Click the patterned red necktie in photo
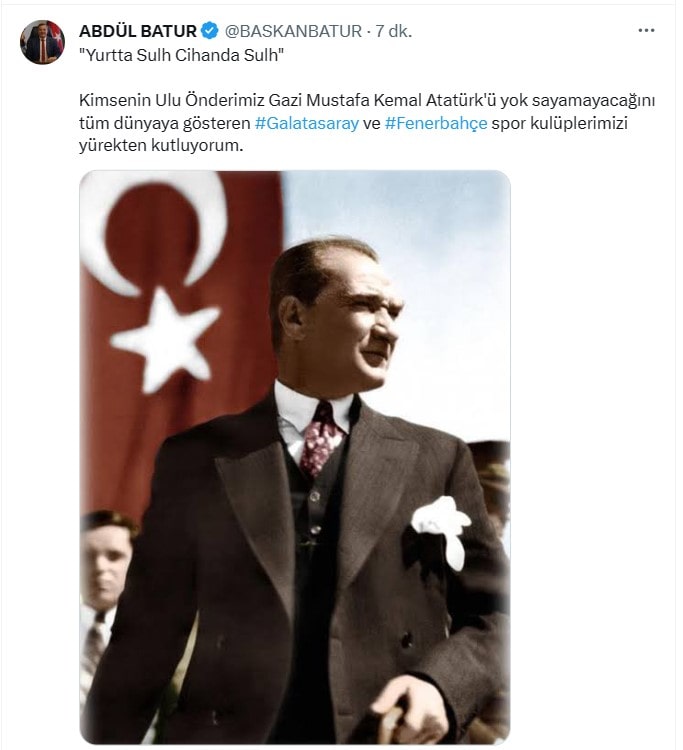Viewport: 683px width, 750px height. click(320, 439)
